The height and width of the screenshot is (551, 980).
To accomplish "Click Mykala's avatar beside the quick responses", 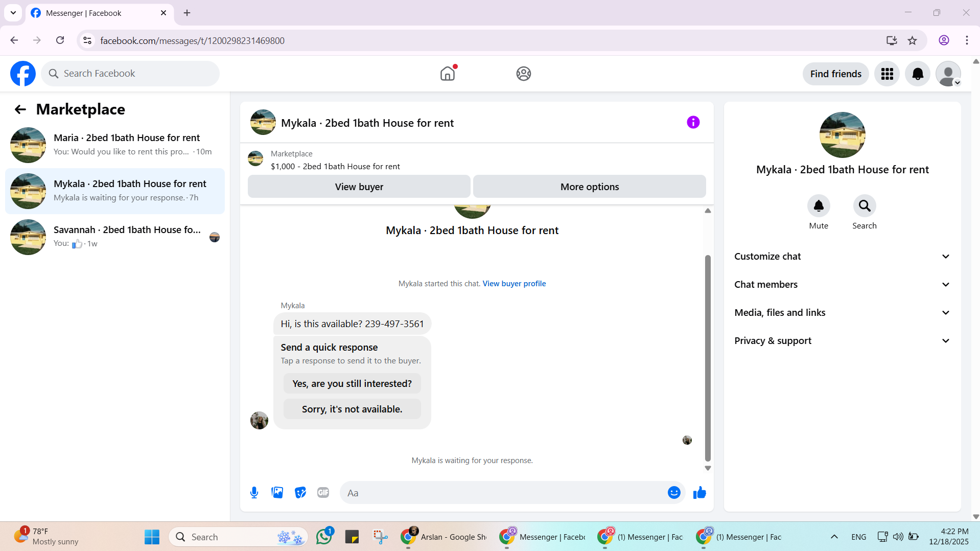I will 259,421.
